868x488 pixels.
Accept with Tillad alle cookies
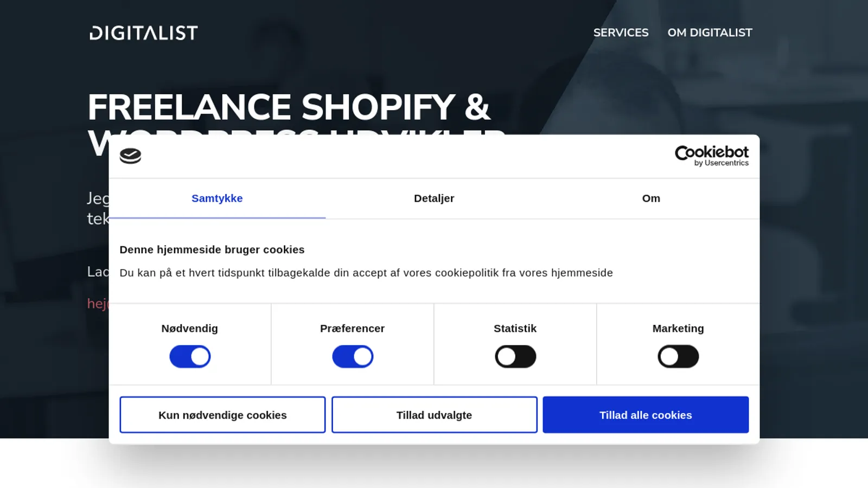pos(646,415)
